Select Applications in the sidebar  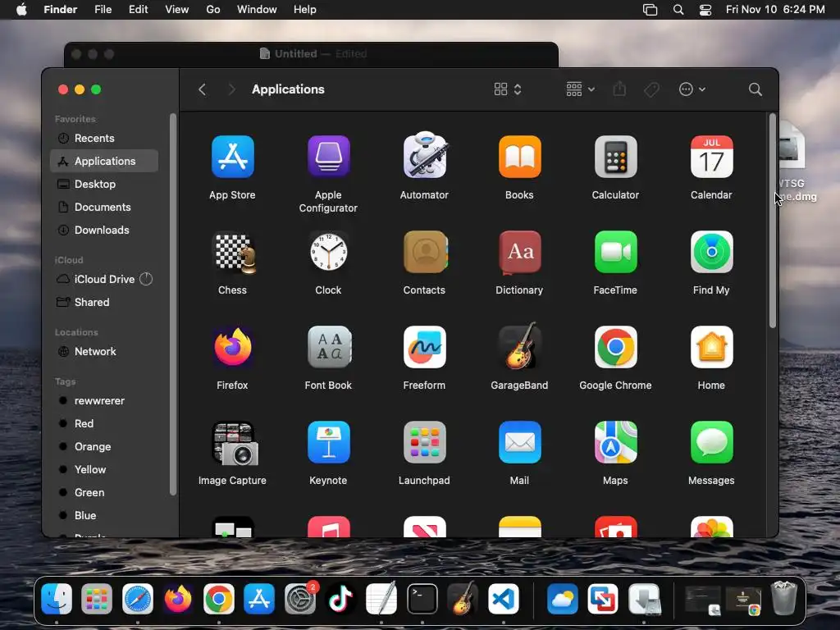tap(104, 162)
